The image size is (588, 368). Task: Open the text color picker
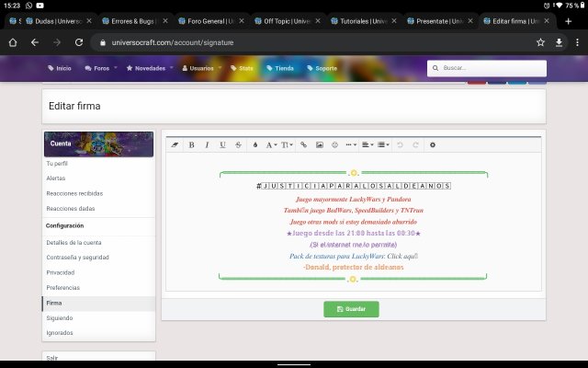point(254,144)
